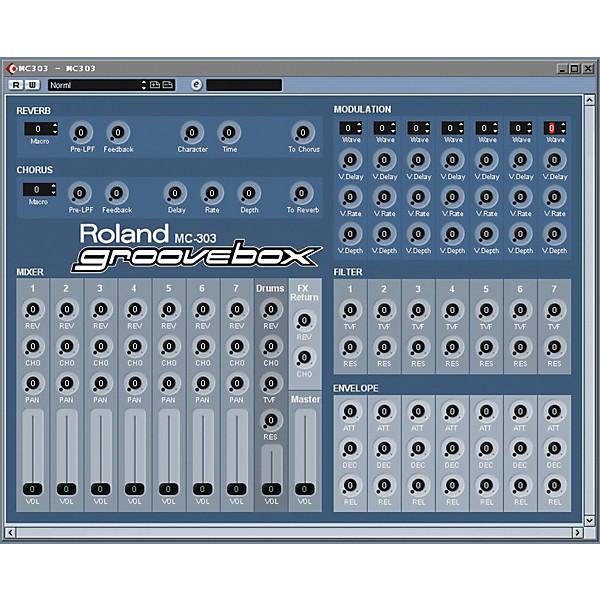The height and width of the screenshot is (600, 600).
Task: Click the Chorus Rate knob
Action: [212, 193]
